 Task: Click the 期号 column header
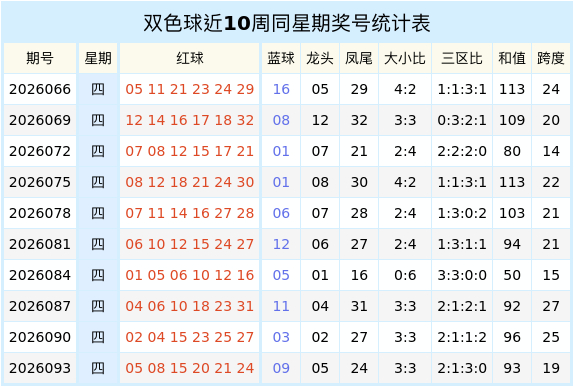pos(40,58)
